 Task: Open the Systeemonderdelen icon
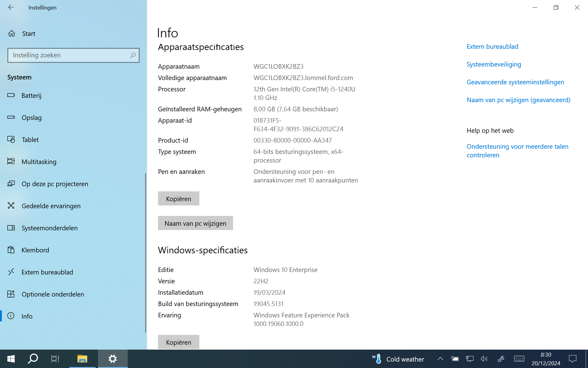coord(11,228)
